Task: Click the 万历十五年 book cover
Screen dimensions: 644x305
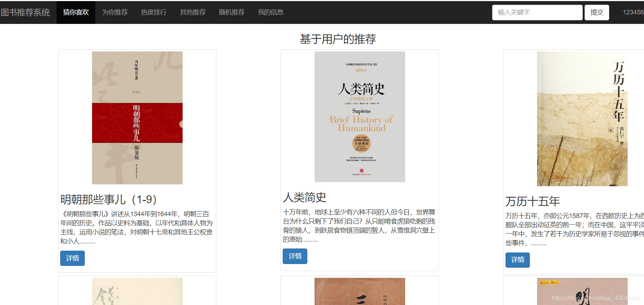Action: (582, 119)
